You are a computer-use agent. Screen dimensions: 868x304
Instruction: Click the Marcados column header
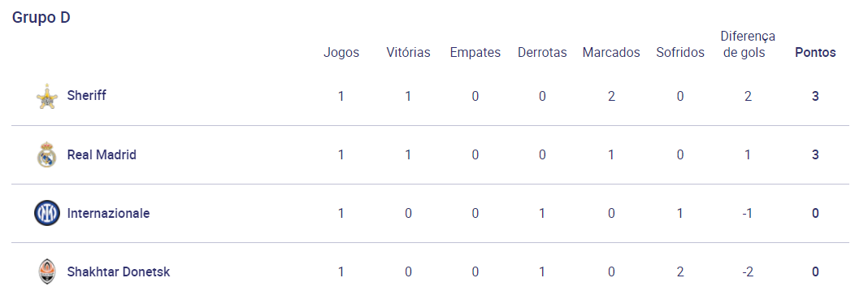click(611, 53)
